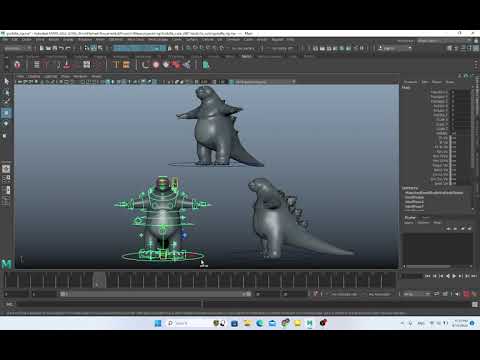Open the viewport Renderer menu
Viewport: 480px width, 360px height.
(x=80, y=76)
